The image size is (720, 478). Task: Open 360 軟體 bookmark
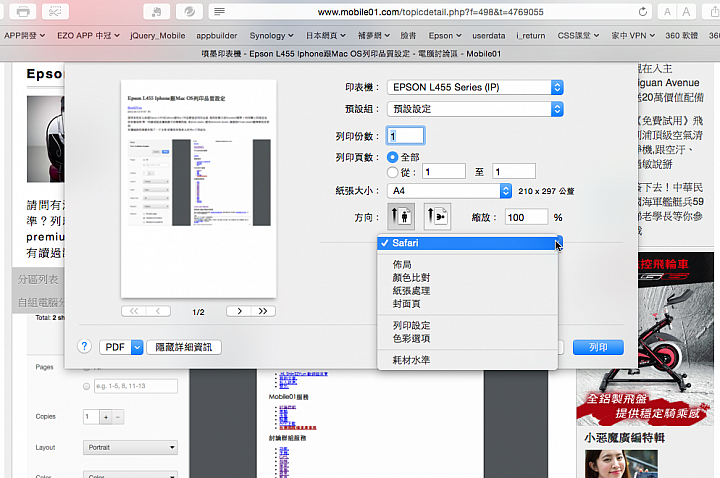click(681, 35)
